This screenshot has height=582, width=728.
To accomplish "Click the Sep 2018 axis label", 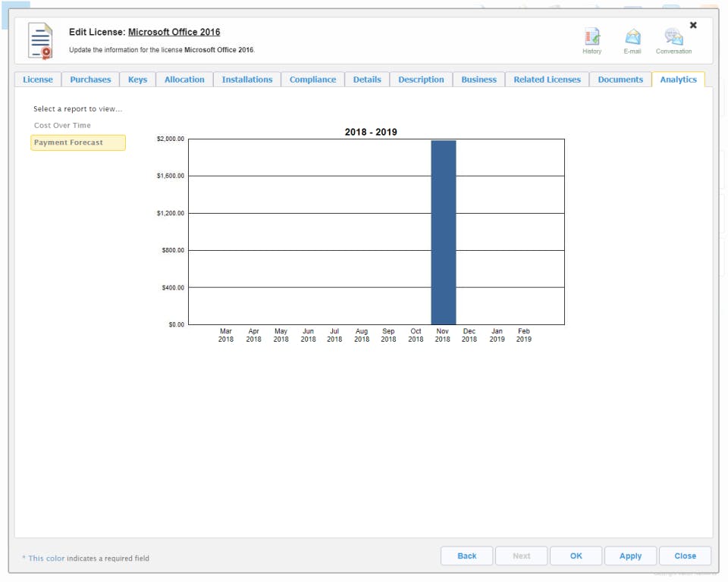I will point(388,335).
